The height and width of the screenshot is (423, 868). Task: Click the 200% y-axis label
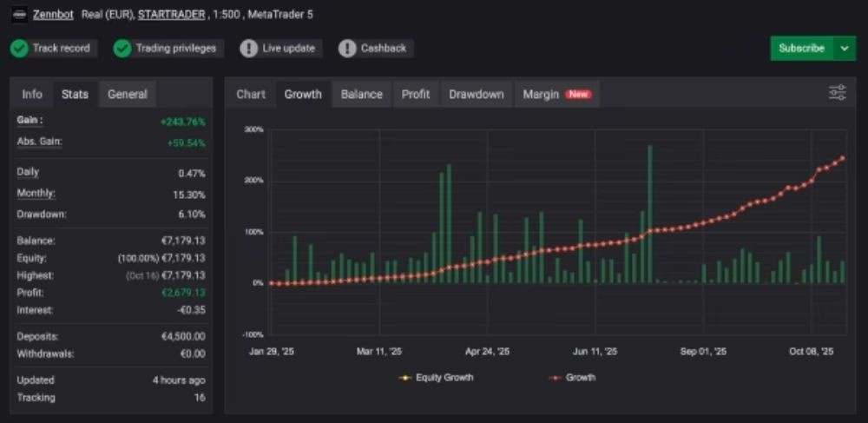point(253,181)
